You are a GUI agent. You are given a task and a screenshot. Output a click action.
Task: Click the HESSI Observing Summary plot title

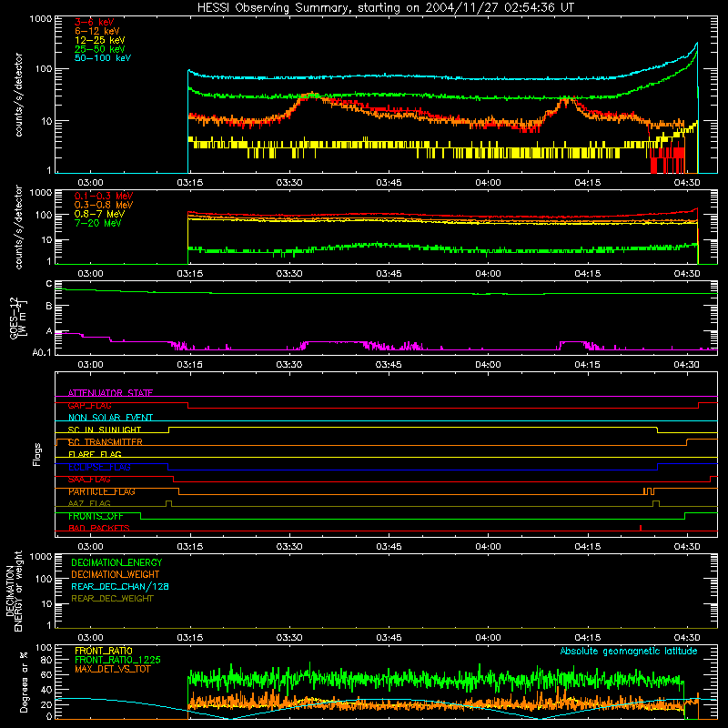(385, 8)
